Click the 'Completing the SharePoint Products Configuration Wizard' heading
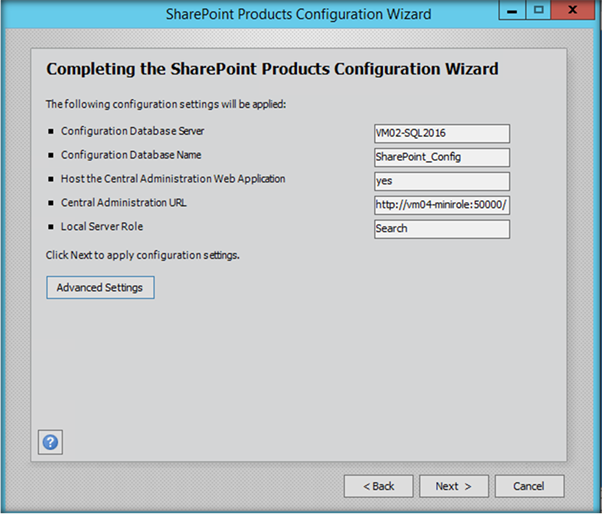Screen dimensions: 602x514 tap(272, 70)
